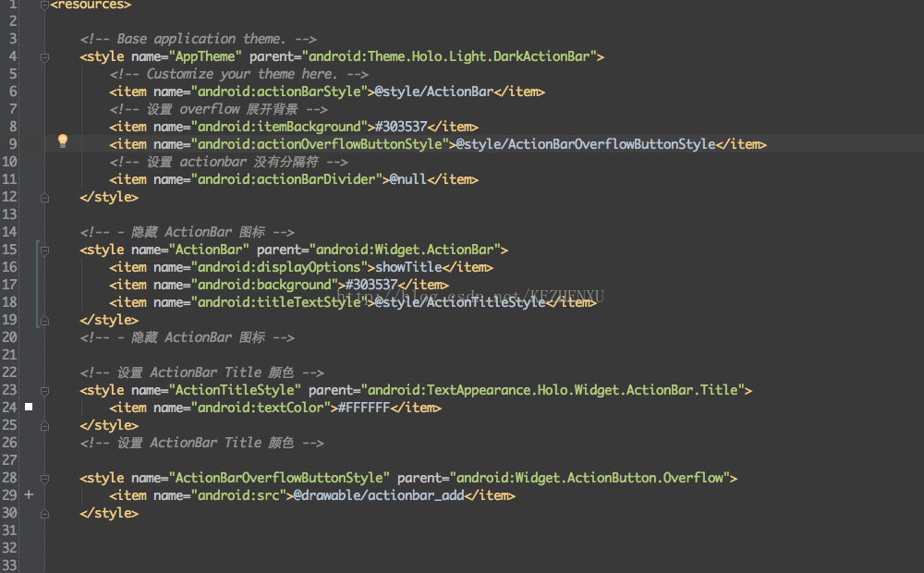Click the "#303537" value on line 8
Screen dimensions: 924x573
coord(401,127)
